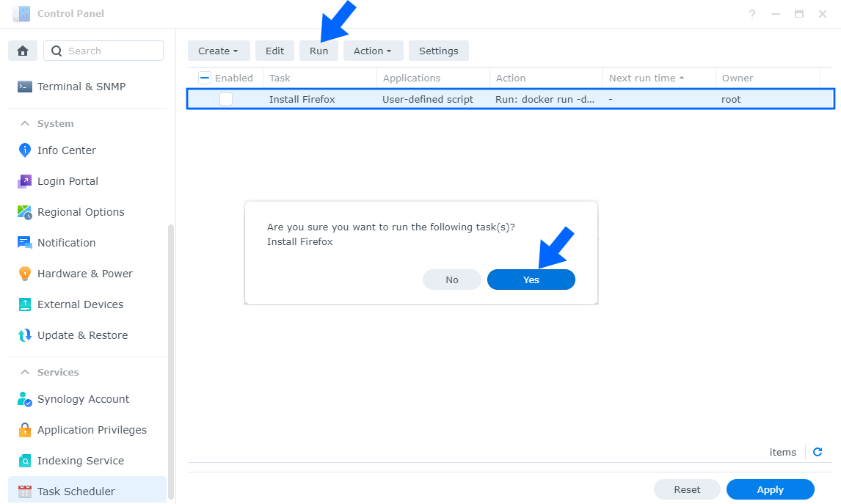The height and width of the screenshot is (504, 841).
Task: Sort by the Applications column header
Action: (434, 78)
